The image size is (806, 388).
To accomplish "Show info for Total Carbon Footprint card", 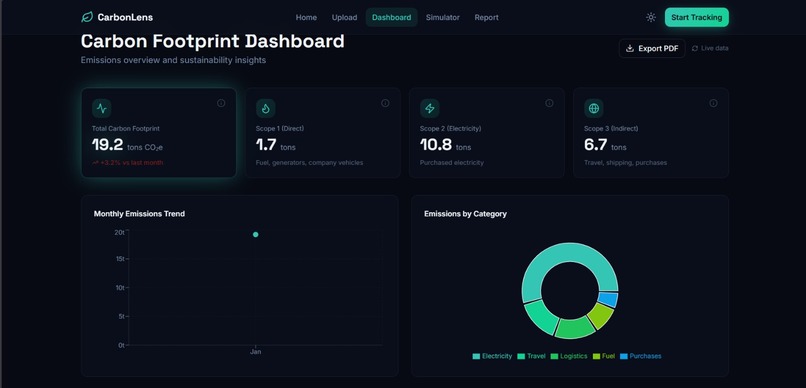I will click(x=221, y=103).
